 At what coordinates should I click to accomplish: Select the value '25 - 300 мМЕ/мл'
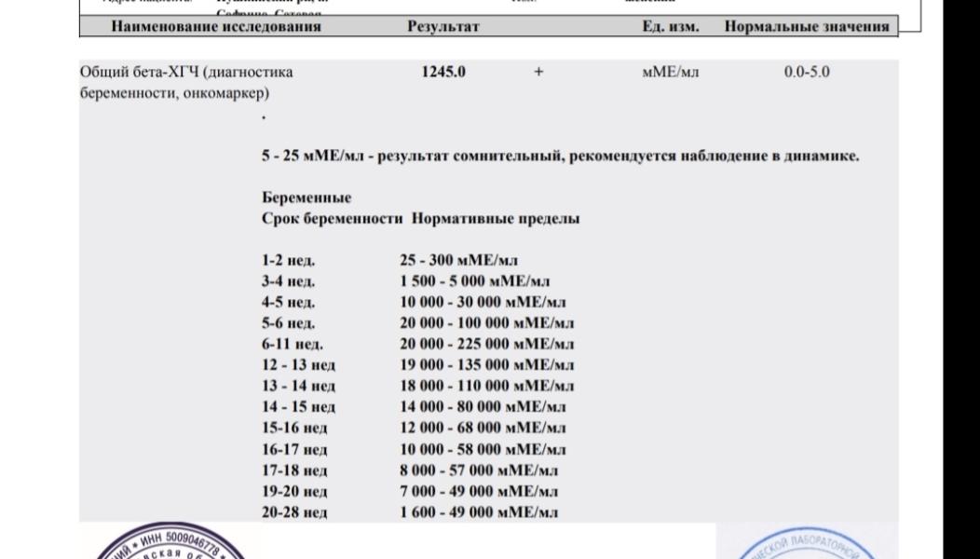click(458, 260)
